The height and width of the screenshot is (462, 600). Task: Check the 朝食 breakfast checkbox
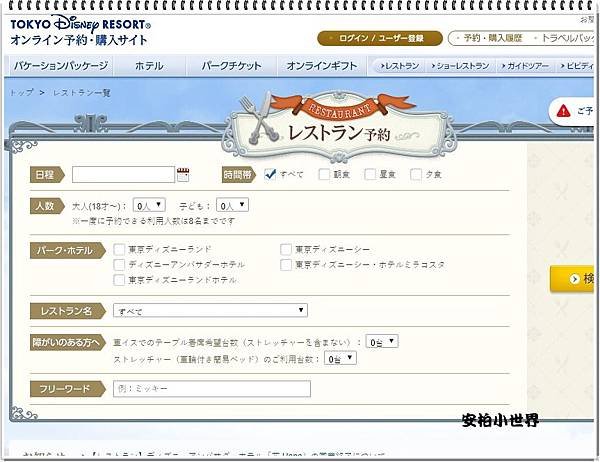pyautogui.click(x=324, y=175)
